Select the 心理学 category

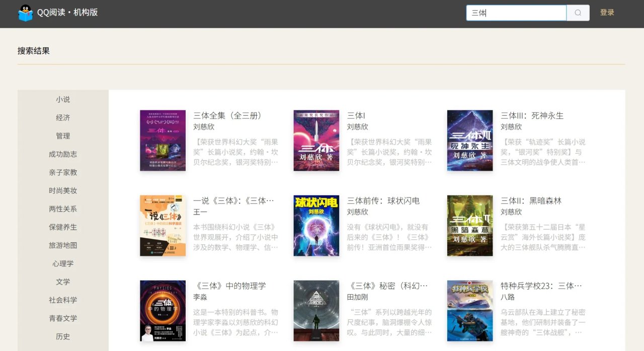point(63,263)
